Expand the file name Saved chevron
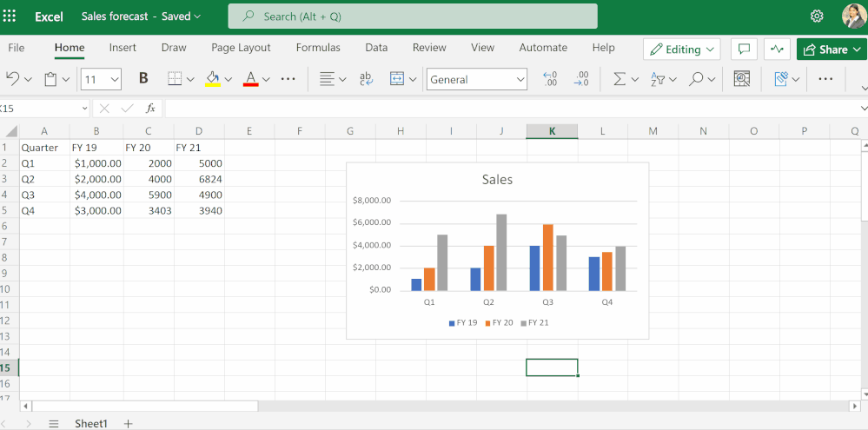This screenshot has height=430, width=868. (x=197, y=17)
